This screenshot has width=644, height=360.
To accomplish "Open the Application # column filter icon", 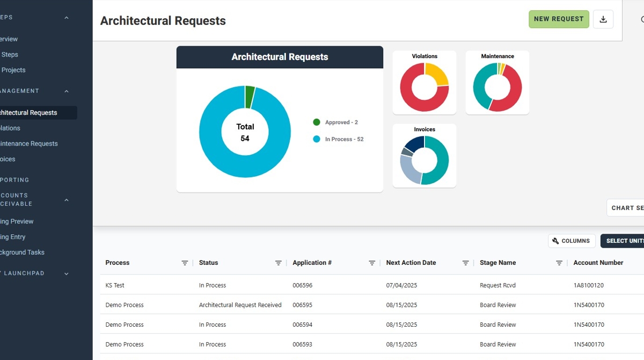I will coord(372,263).
